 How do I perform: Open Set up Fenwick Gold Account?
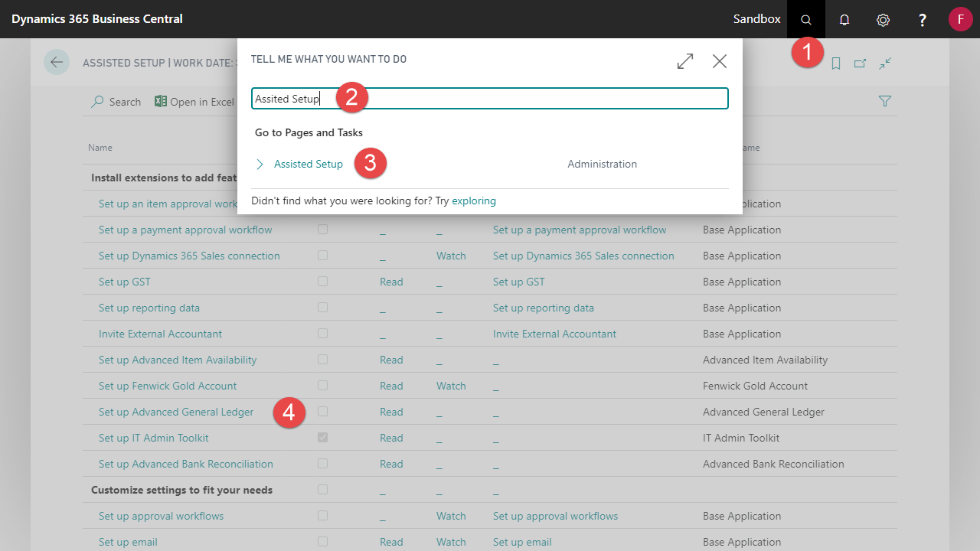[x=168, y=386]
